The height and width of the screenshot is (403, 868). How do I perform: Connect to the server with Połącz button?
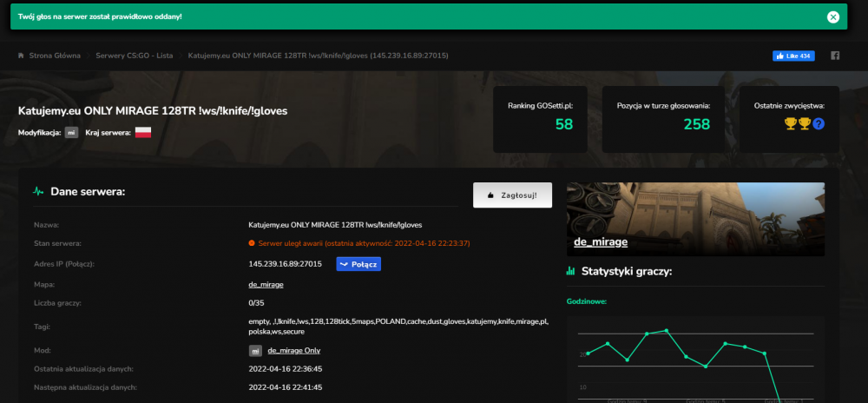[x=358, y=264]
